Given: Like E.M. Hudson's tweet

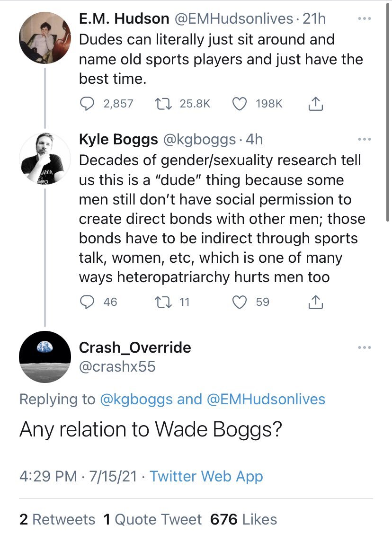Looking at the screenshot, I should point(241,103).
